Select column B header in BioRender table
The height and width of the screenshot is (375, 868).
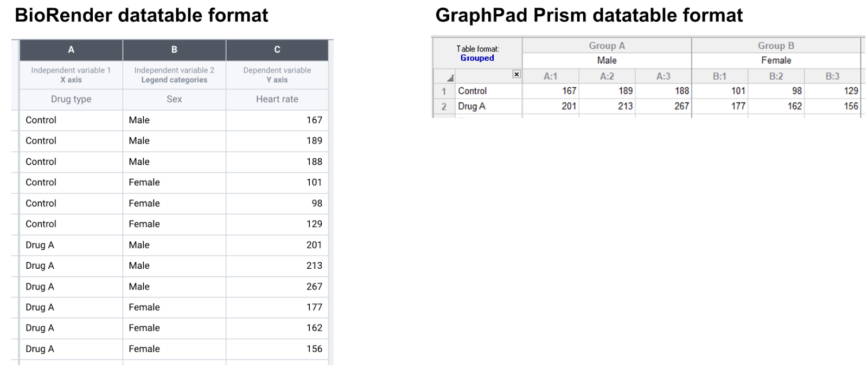[x=174, y=50]
